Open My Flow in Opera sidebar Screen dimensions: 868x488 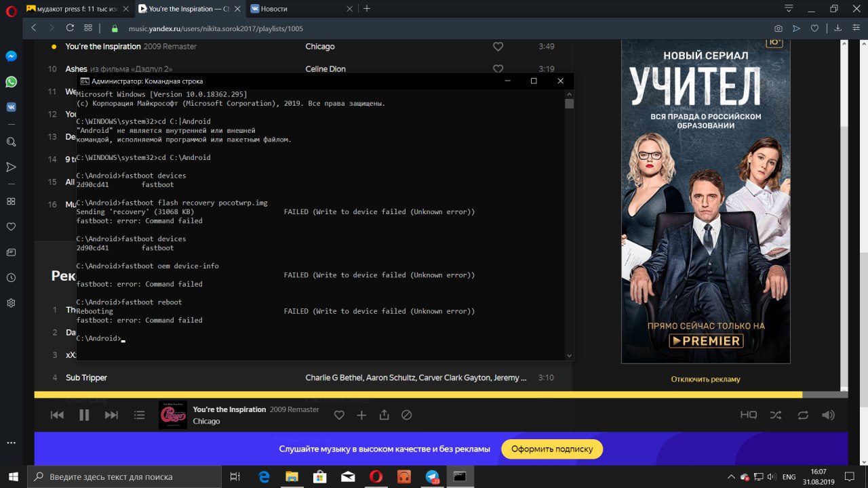pyautogui.click(x=11, y=167)
